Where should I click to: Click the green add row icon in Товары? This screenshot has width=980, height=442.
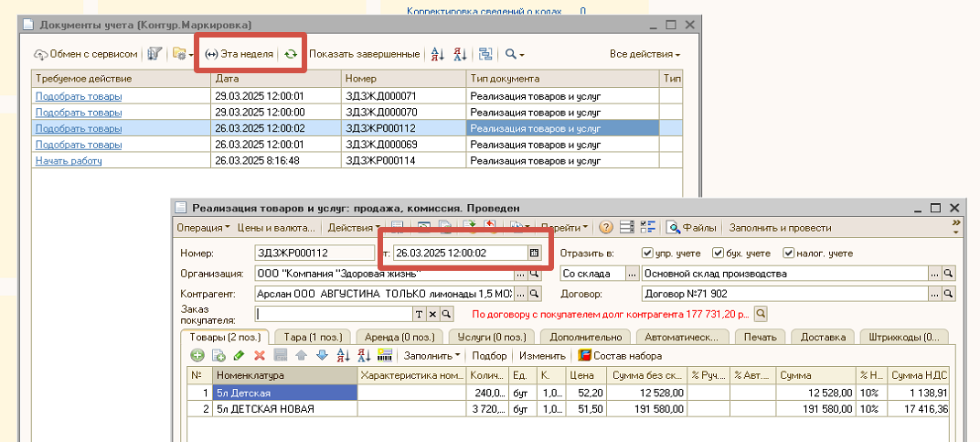[197, 356]
